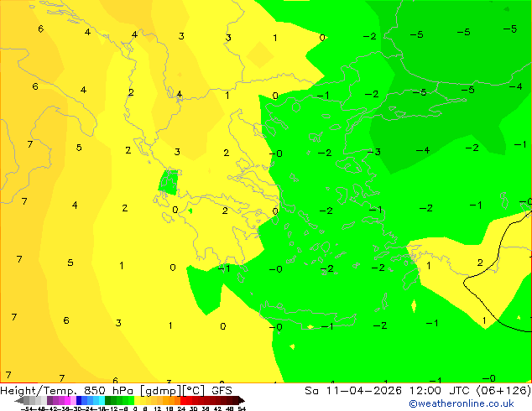The width and height of the screenshot is (532, 411).
Task: Click the '[gdmp]' unit label
Action: (161, 391)
